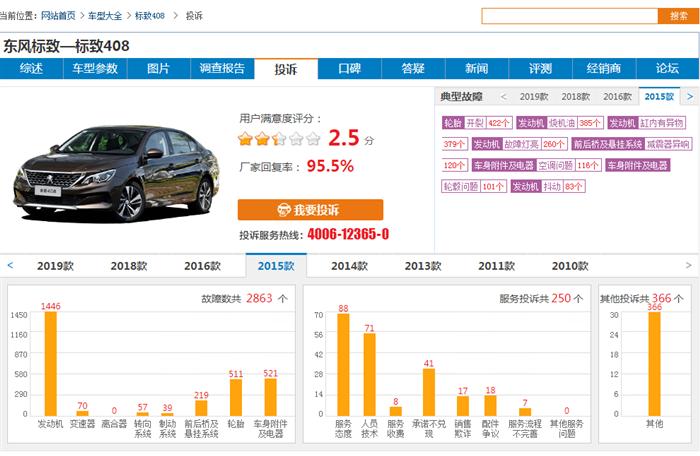Open 车型大全 breadcrumb link
Image resolution: width=700 pixels, height=456 pixels.
tap(105, 16)
